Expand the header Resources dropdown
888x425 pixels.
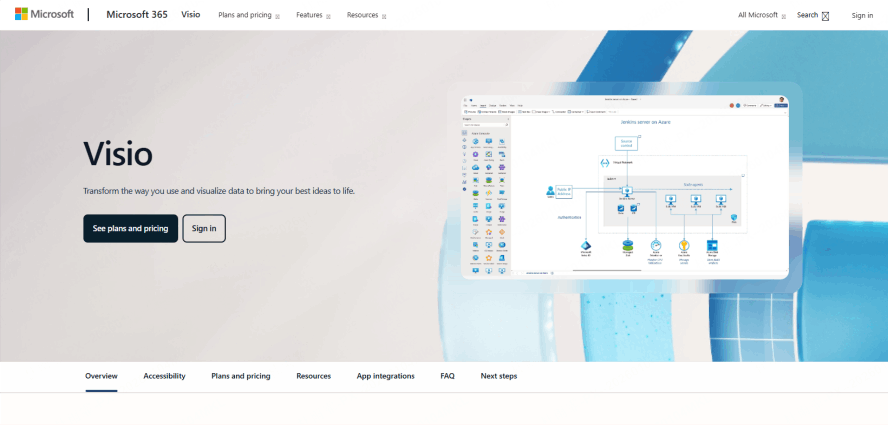pyautogui.click(x=366, y=15)
